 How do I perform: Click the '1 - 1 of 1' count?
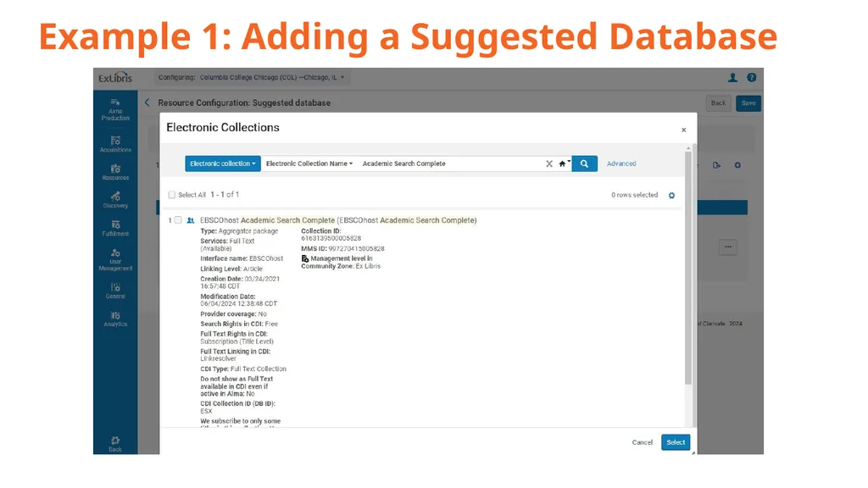[225, 195]
